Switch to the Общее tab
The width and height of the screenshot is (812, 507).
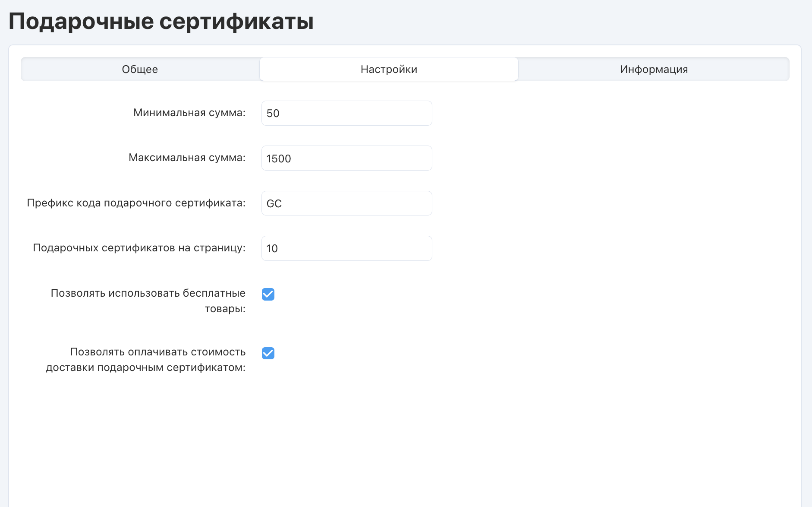coord(140,70)
